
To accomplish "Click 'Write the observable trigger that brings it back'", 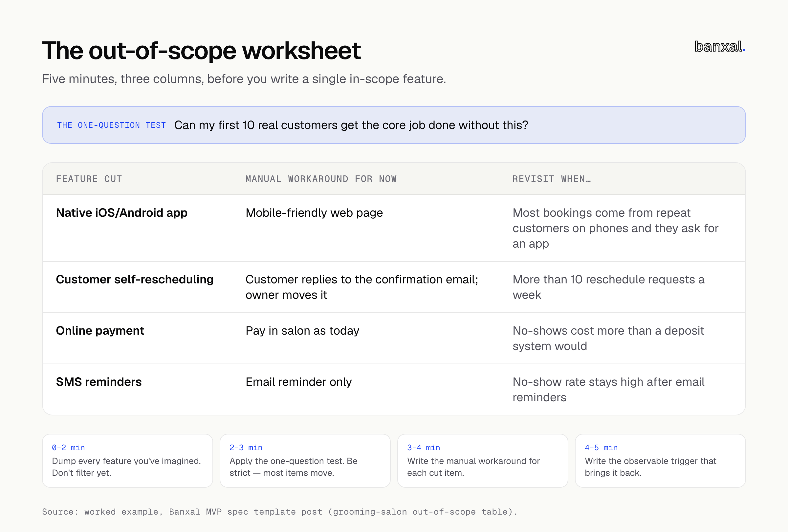I will pyautogui.click(x=650, y=467).
